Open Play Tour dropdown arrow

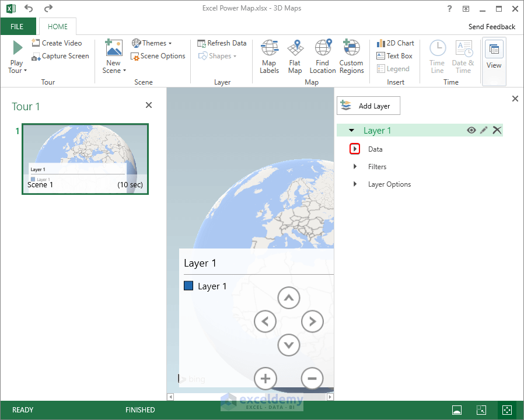click(x=26, y=71)
